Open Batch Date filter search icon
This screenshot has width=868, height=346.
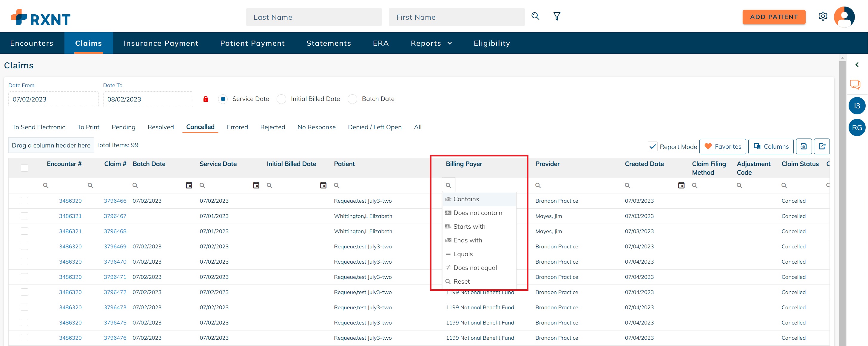135,185
